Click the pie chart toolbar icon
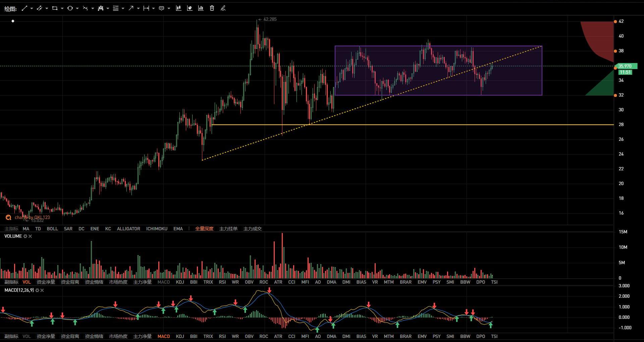This screenshot has width=644, height=342. point(190,8)
